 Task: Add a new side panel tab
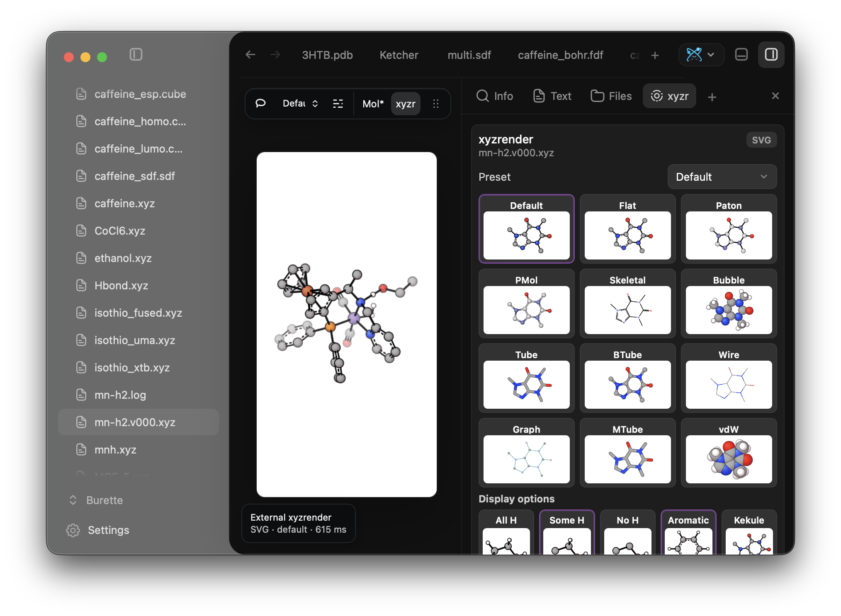point(712,97)
